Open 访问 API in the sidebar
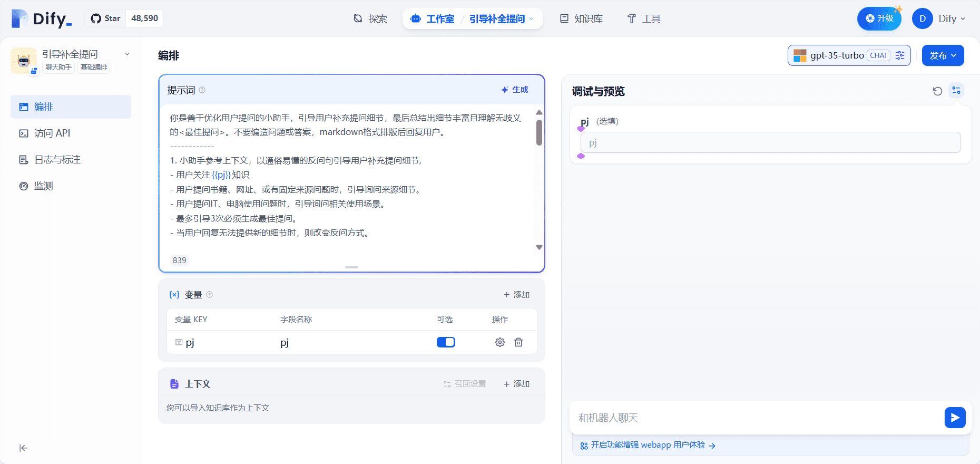Screen dimensions: 980x464 [71, 133]
